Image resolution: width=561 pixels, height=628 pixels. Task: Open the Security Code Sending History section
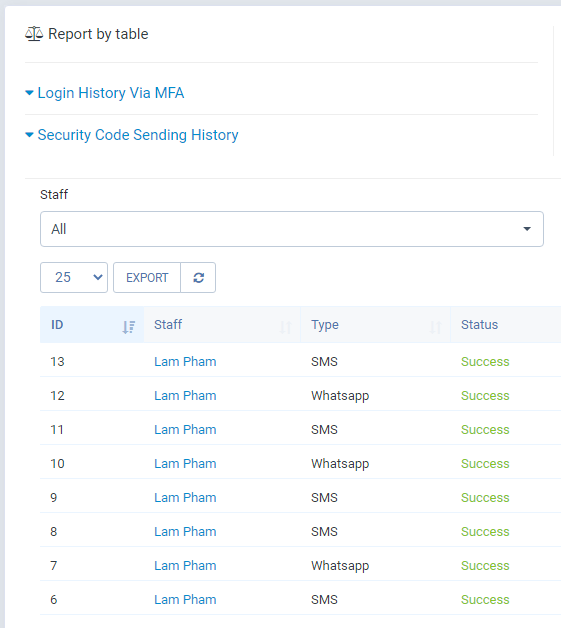click(138, 135)
